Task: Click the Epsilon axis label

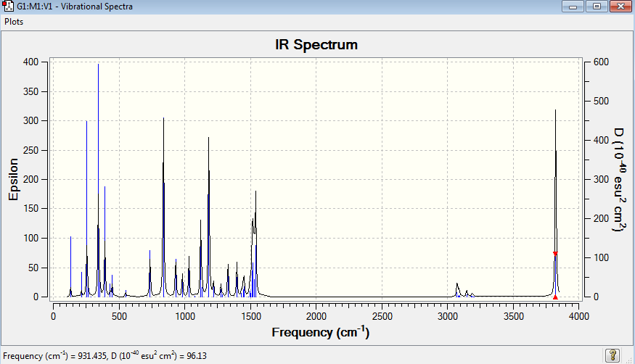Action: (13, 179)
